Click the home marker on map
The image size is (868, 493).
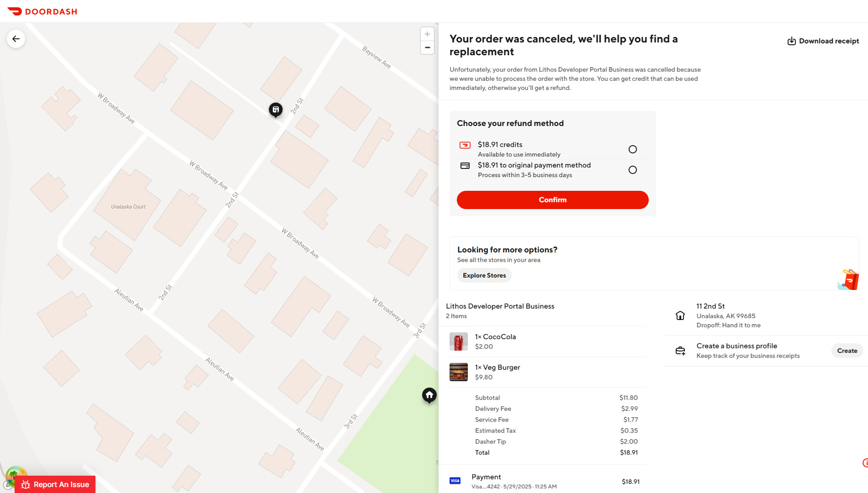point(429,395)
